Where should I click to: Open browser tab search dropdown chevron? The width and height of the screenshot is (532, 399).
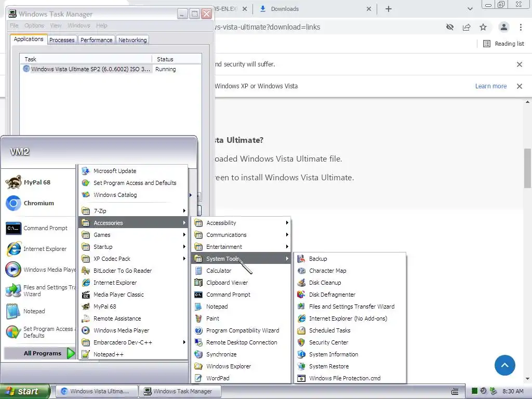pyautogui.click(x=470, y=9)
